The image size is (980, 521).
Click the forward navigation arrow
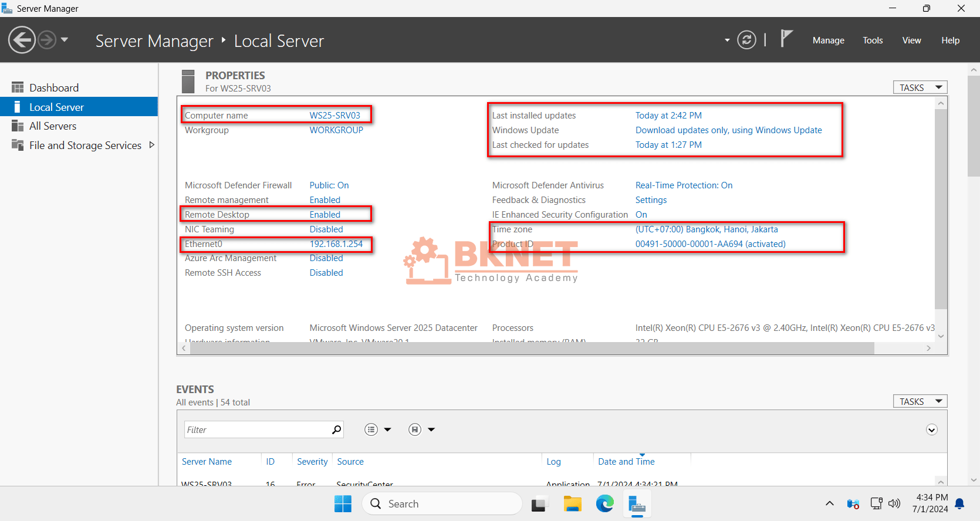pos(48,40)
